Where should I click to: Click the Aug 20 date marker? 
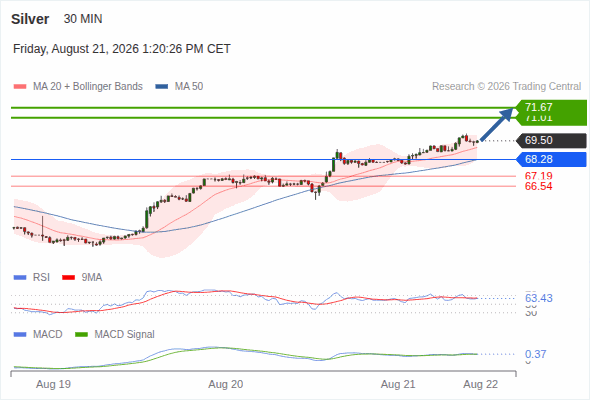226,385
